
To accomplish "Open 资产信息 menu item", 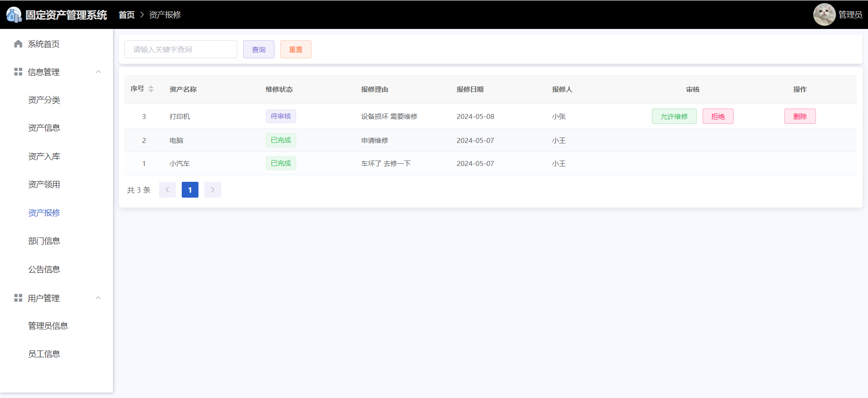I will click(44, 128).
